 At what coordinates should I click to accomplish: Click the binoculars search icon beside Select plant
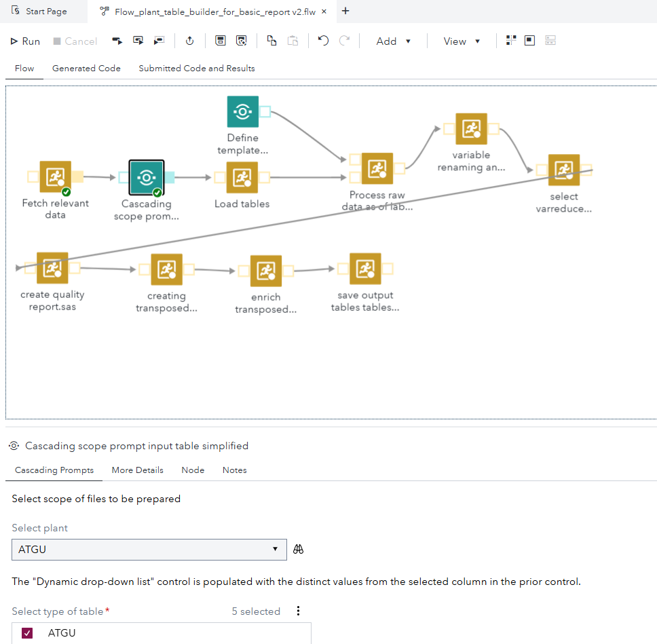coord(298,549)
